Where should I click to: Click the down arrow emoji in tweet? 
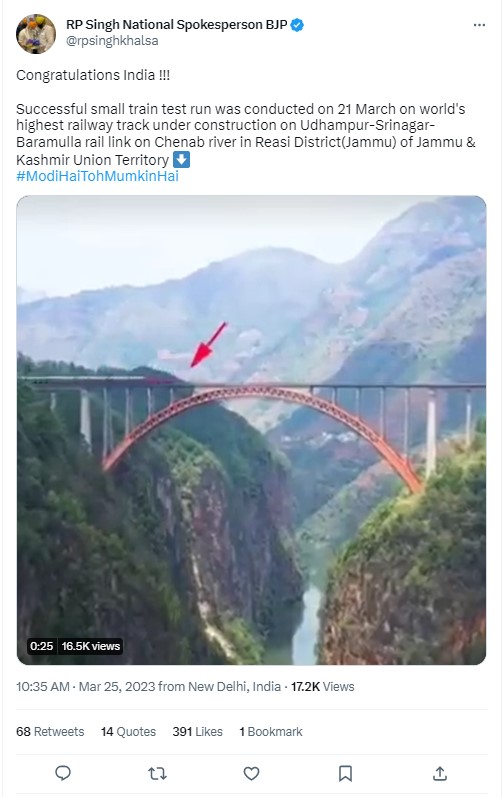181,160
